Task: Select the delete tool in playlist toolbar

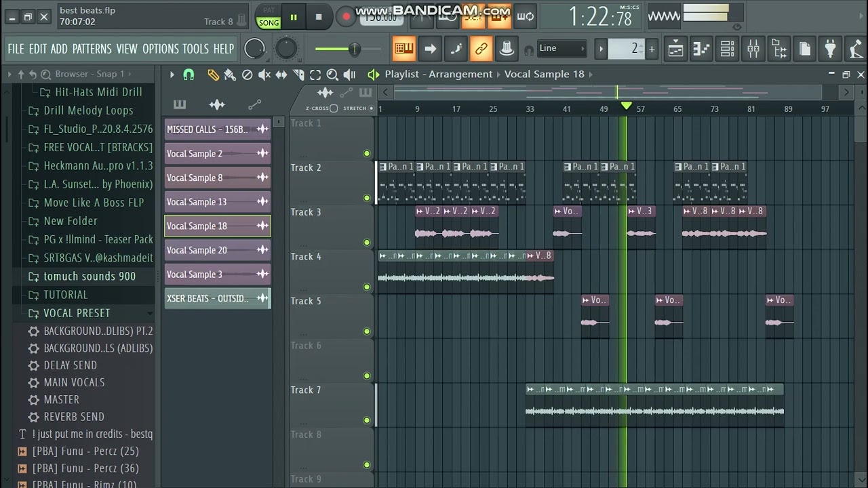Action: pyautogui.click(x=248, y=75)
